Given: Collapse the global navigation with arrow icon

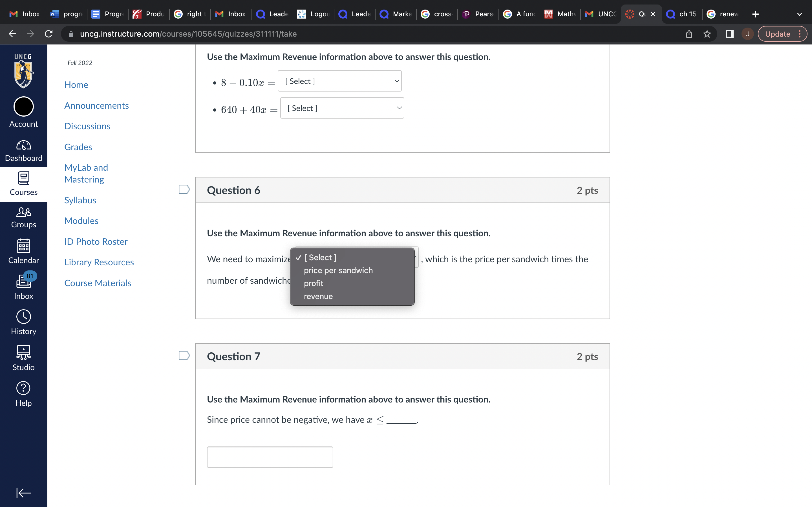Looking at the screenshot, I should (23, 493).
